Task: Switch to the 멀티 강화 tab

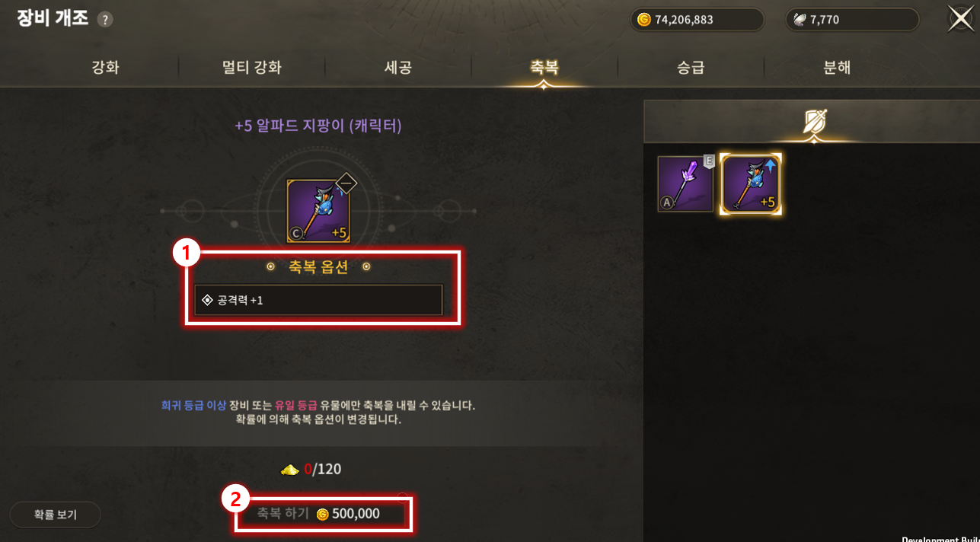Action: [x=251, y=67]
